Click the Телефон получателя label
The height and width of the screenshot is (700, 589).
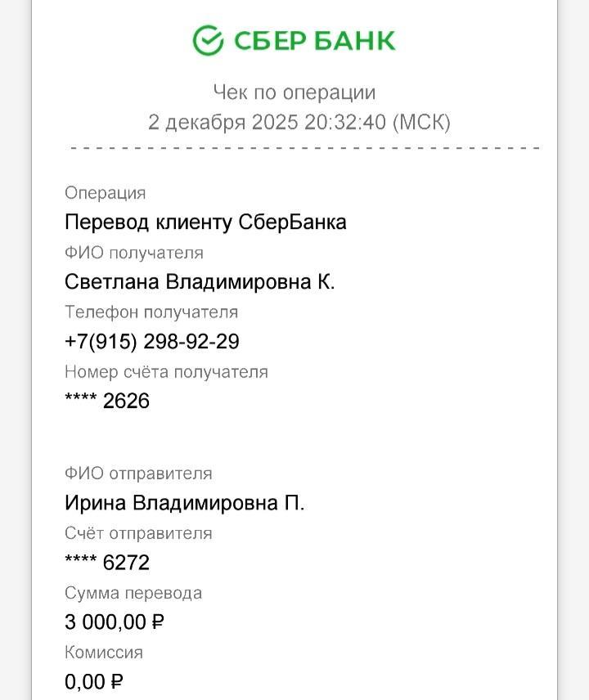[151, 312]
